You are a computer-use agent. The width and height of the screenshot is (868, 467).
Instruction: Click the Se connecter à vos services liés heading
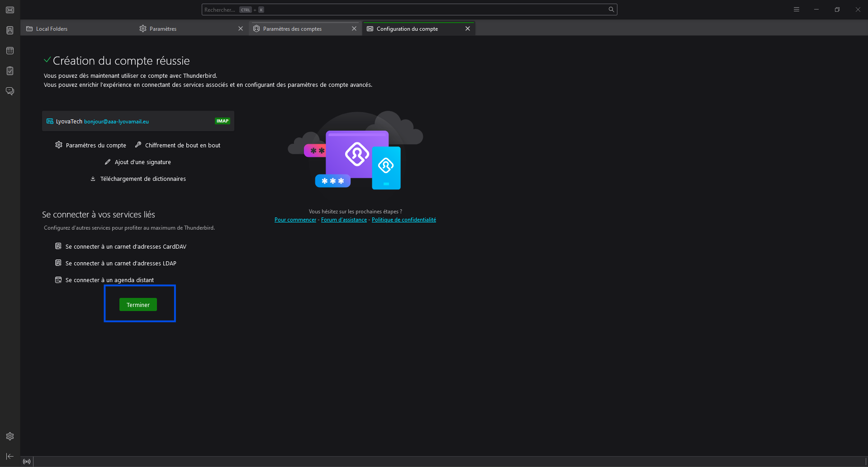coord(99,214)
